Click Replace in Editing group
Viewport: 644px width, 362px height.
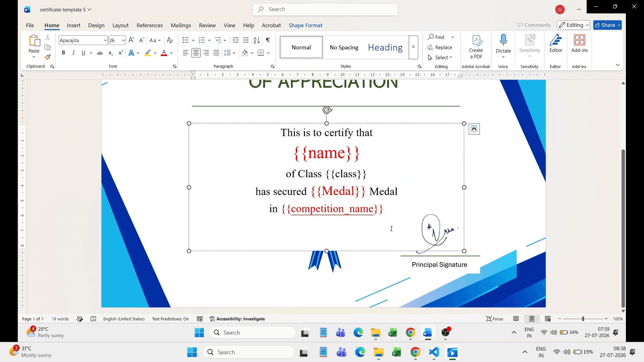coord(440,47)
